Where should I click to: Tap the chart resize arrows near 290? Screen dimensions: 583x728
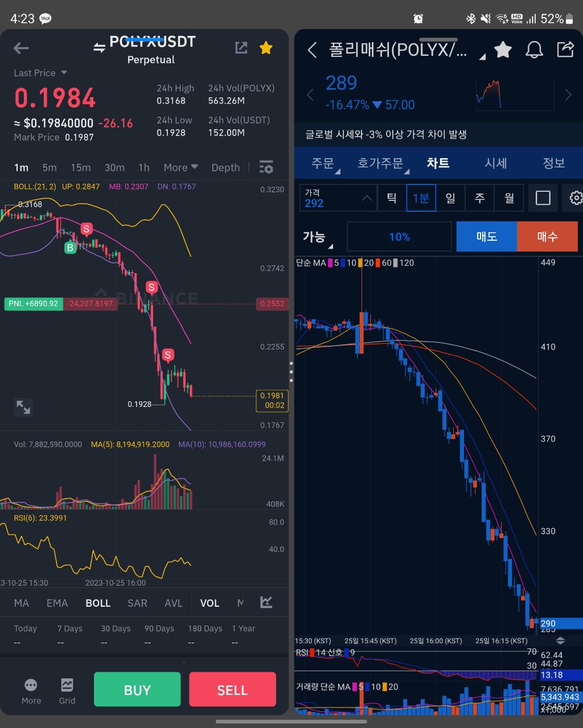tap(560, 641)
